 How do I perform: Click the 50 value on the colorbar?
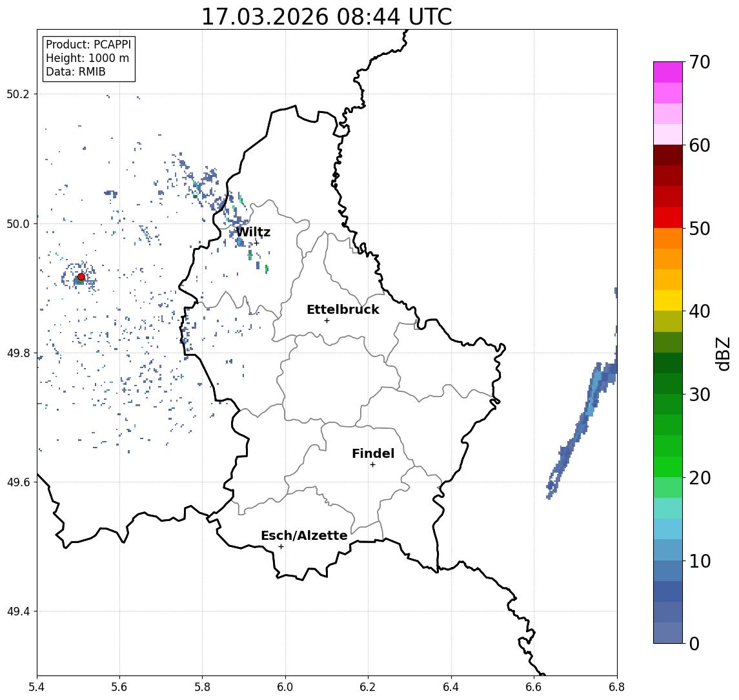pyautogui.click(x=700, y=229)
